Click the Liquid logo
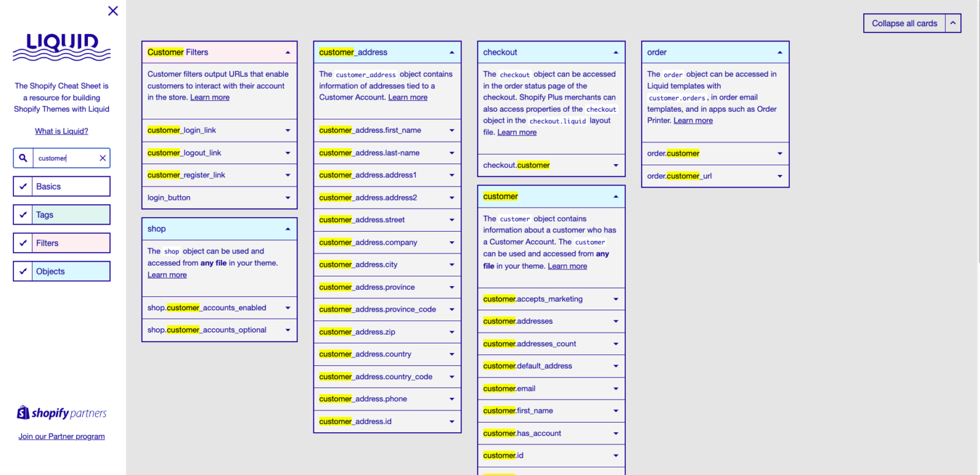 click(62, 48)
